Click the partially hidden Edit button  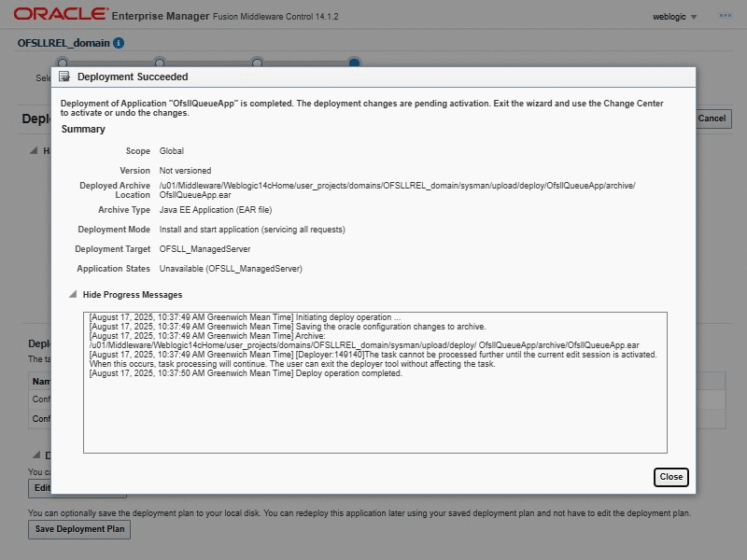(40, 488)
